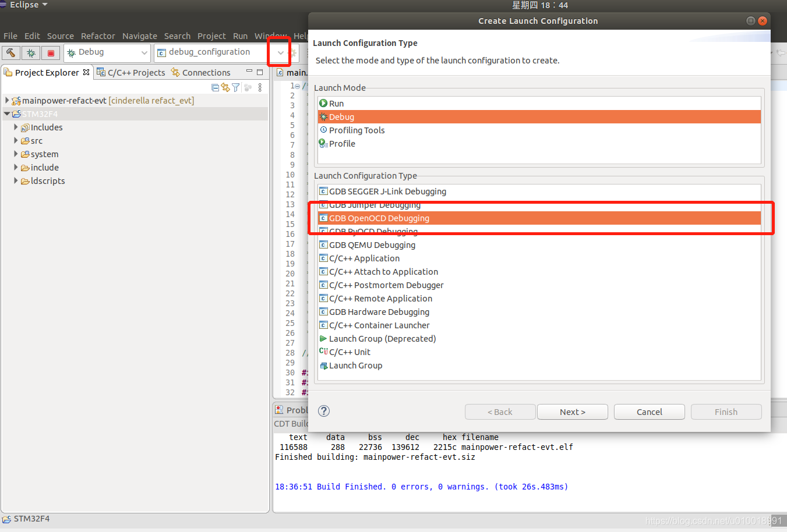Select GDB OpenOCD Debugging type

point(539,218)
